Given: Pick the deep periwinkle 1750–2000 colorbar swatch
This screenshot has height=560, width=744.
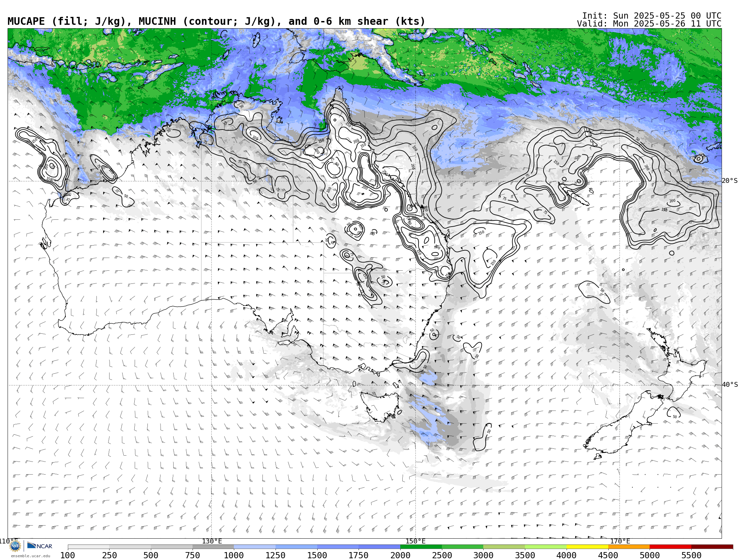Looking at the screenshot, I should click(379, 547).
